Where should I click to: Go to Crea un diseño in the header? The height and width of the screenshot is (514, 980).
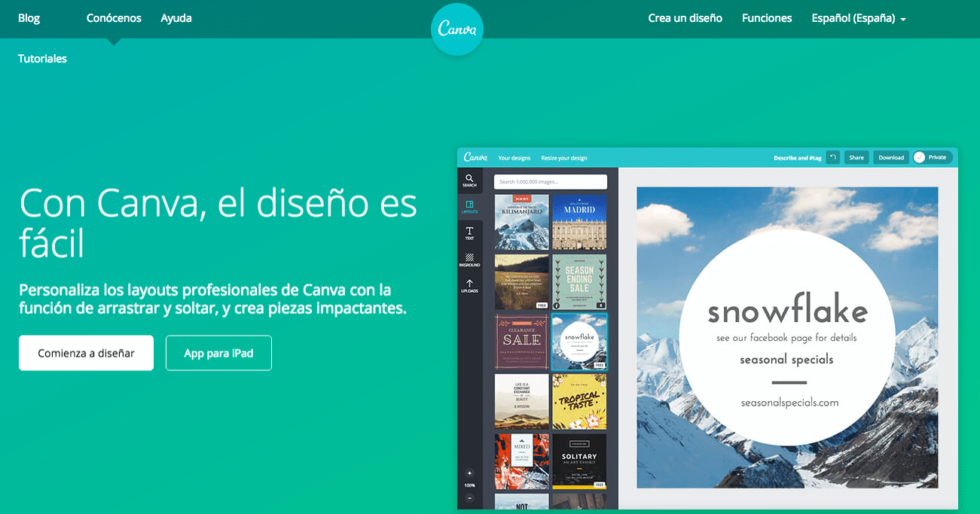(685, 18)
